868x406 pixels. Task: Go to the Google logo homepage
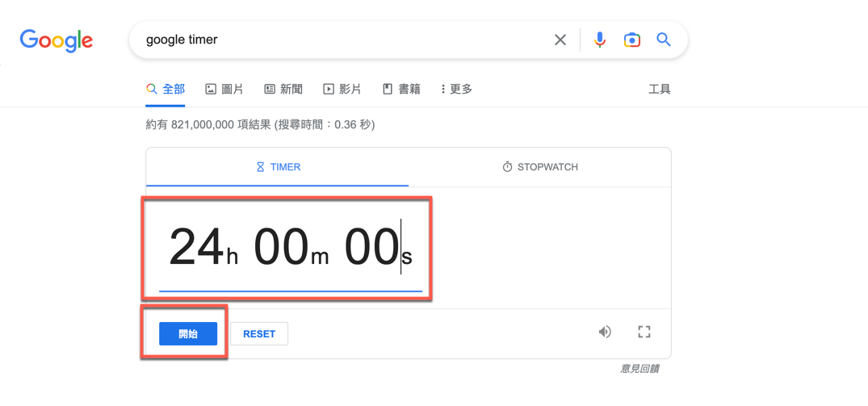[x=57, y=40]
